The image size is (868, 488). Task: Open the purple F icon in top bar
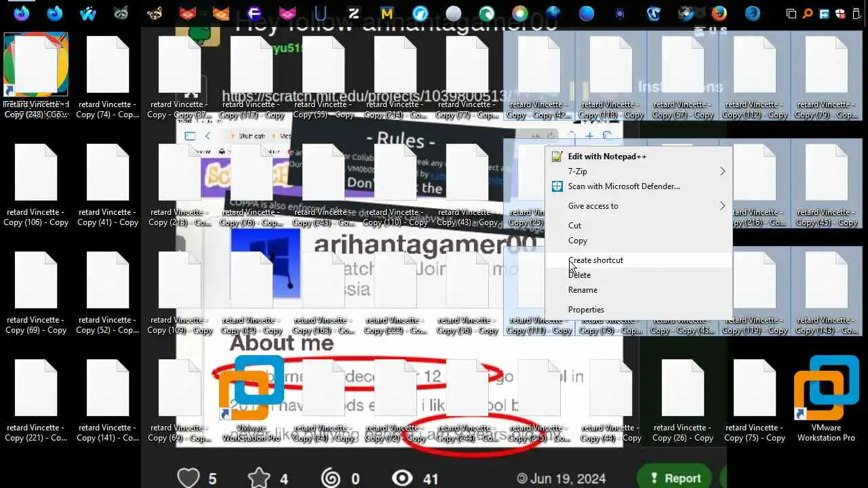coord(254,13)
